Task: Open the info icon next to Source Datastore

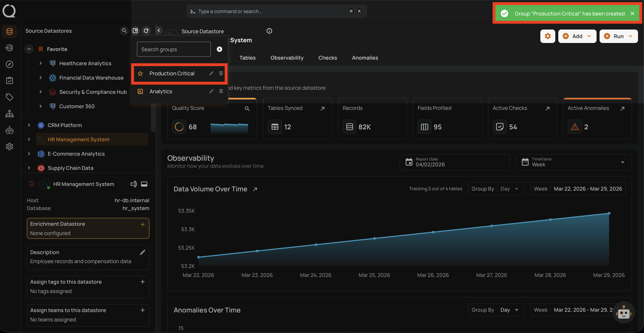Action: click(x=269, y=31)
